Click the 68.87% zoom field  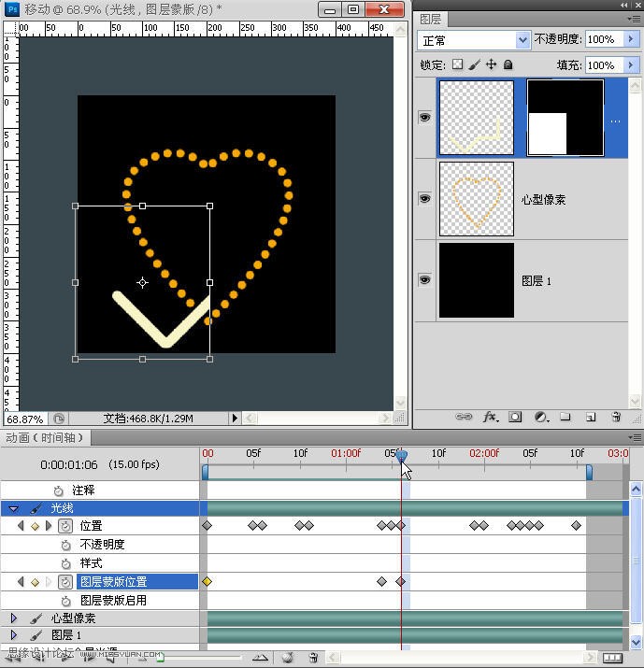pos(25,419)
